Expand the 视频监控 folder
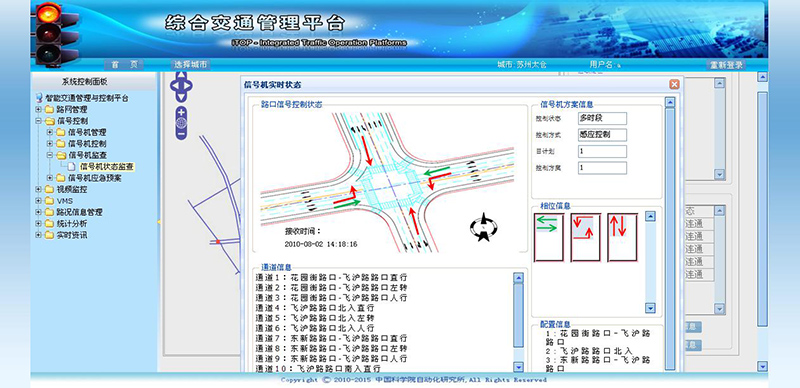Viewport: 800px width, 388px height. (x=38, y=189)
